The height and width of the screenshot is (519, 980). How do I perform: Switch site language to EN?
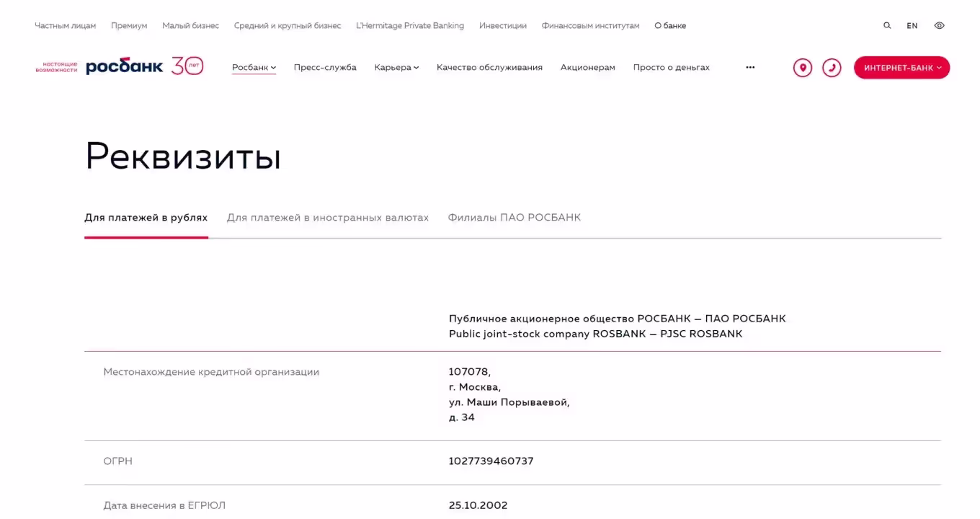912,25
